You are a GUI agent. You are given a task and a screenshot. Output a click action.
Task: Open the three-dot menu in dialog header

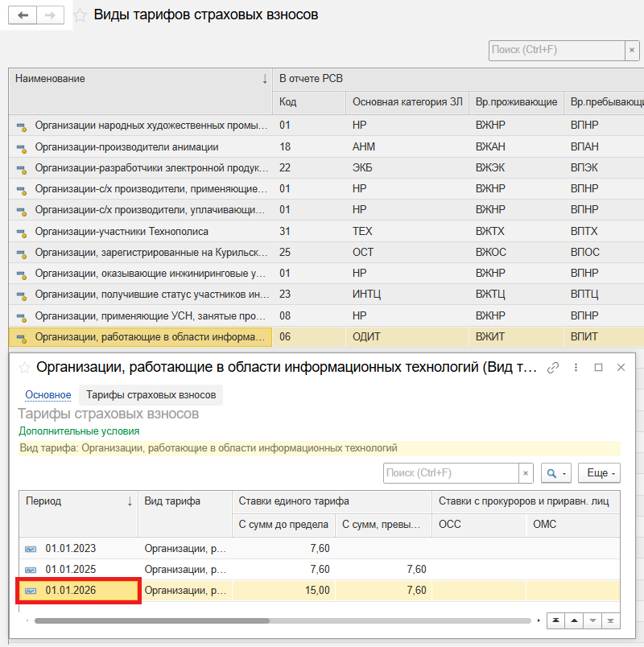coord(576,368)
